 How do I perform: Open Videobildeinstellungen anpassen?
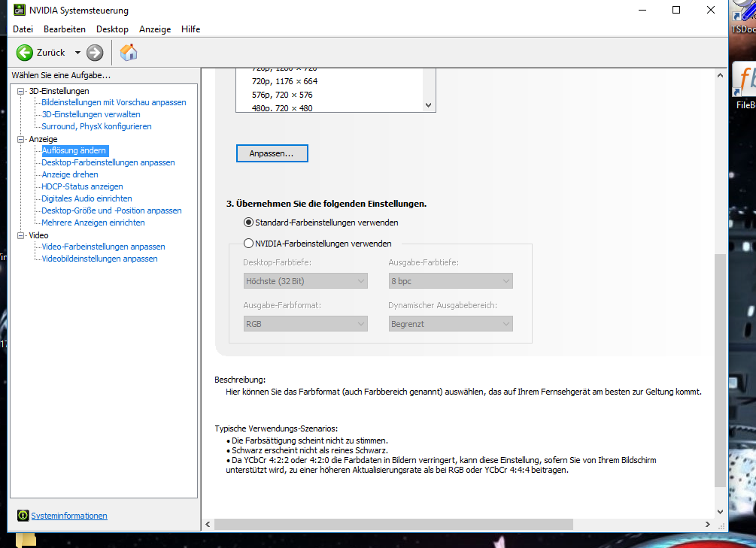(x=99, y=259)
